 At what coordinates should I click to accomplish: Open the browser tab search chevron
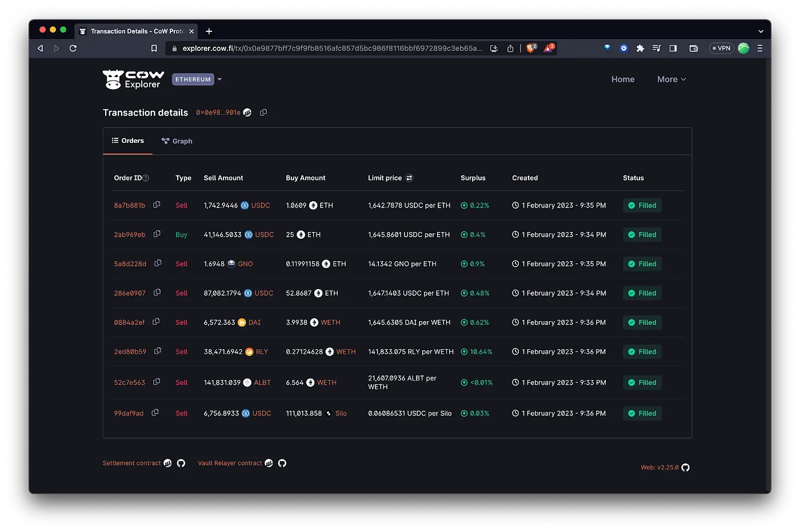761,31
